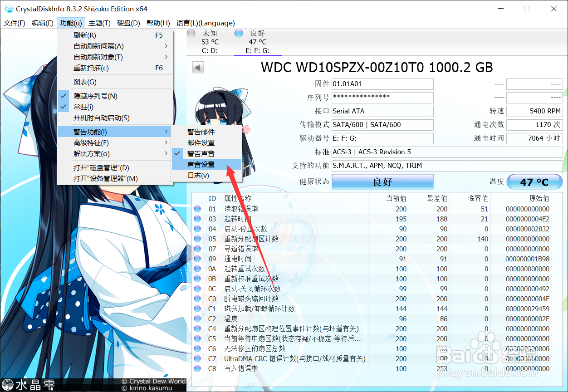The width and height of the screenshot is (568, 392).
Task: Toggle 隐藏序列号(N) checked menu item
Action: 115,96
